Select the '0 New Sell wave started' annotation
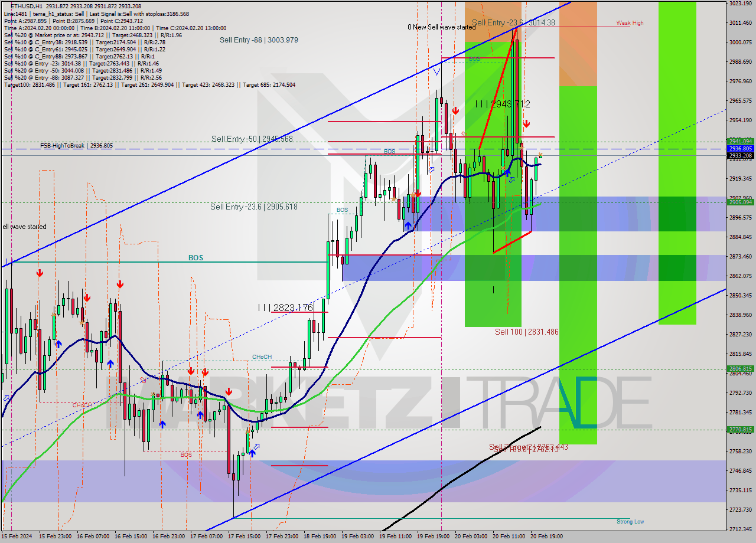 click(441, 27)
